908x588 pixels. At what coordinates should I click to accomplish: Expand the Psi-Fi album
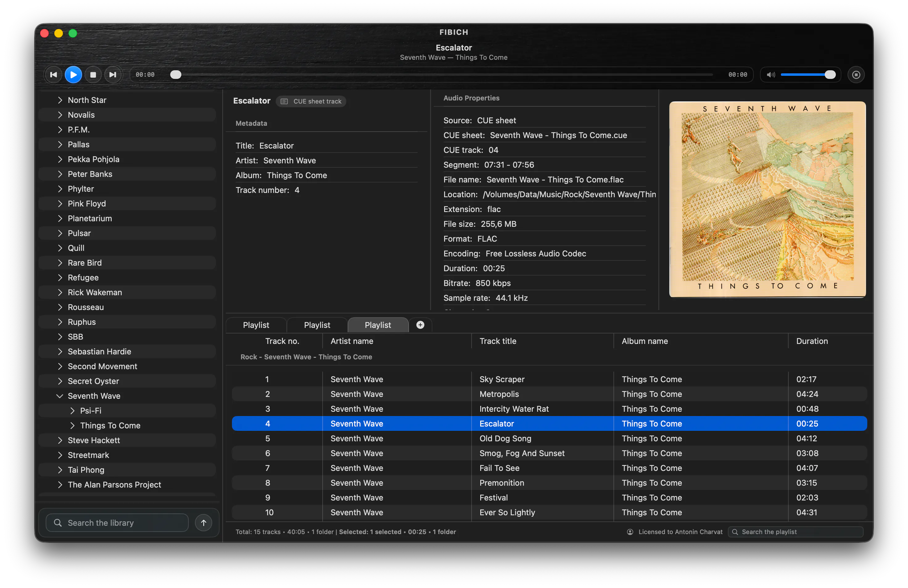click(72, 411)
